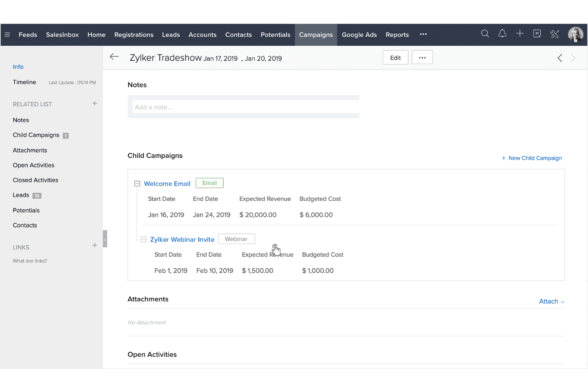This screenshot has height=392, width=588.
Task: Select the $ 20,000.00 expected revenue value
Action: click(258, 215)
